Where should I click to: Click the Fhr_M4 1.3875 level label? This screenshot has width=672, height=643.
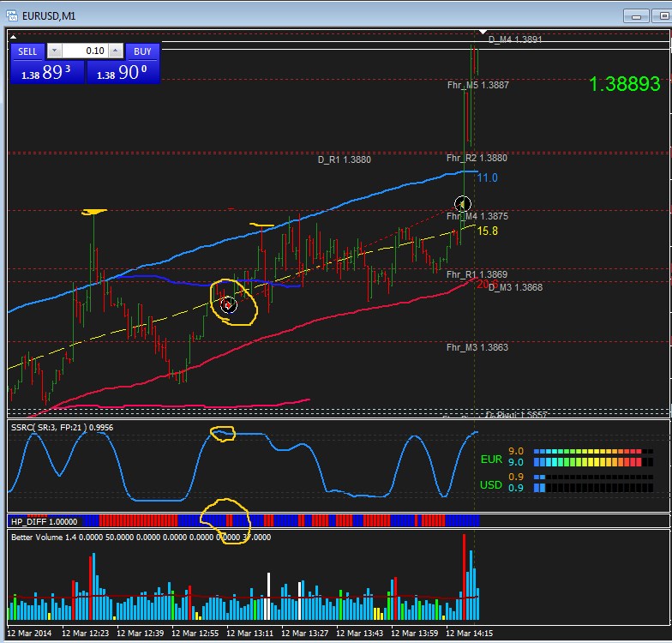[477, 216]
